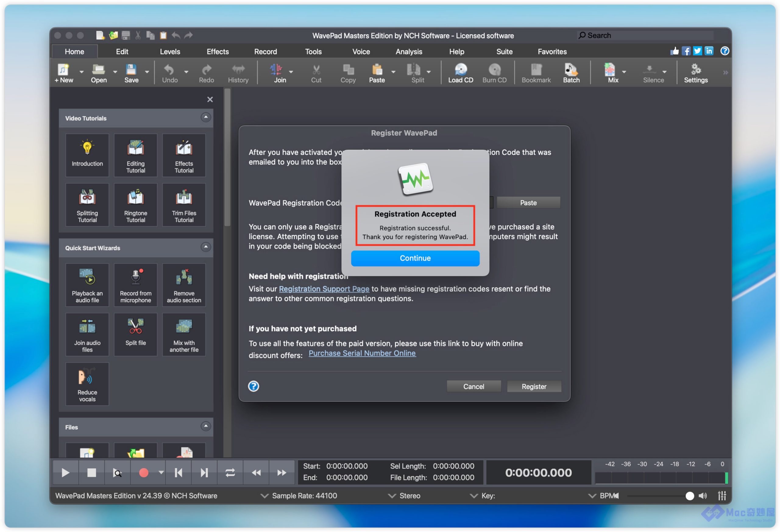
Task: Click the Play button
Action: [66, 473]
